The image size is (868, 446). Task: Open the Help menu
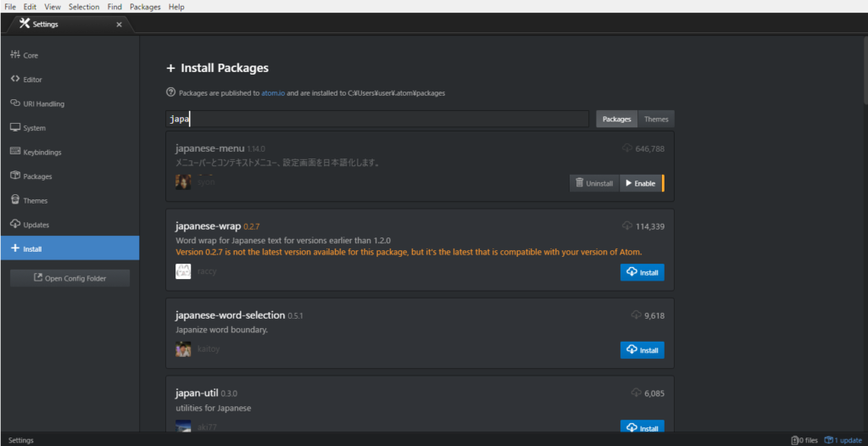point(176,7)
